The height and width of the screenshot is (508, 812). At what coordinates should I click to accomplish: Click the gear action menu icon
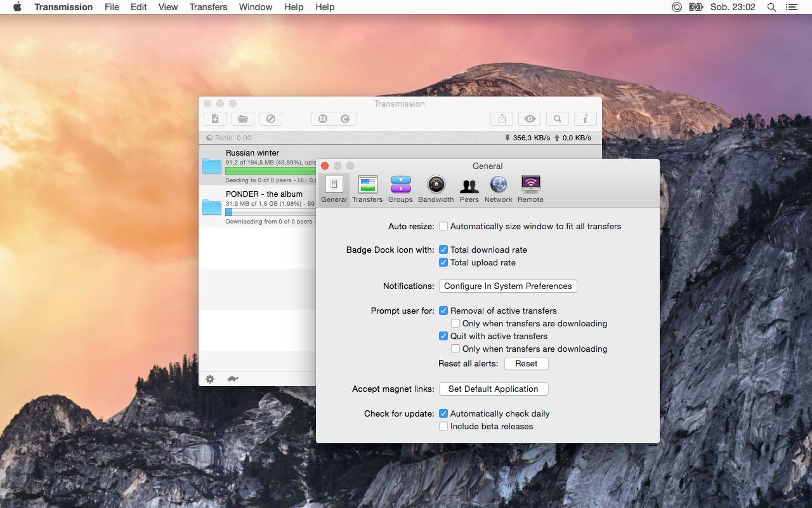[x=210, y=379]
